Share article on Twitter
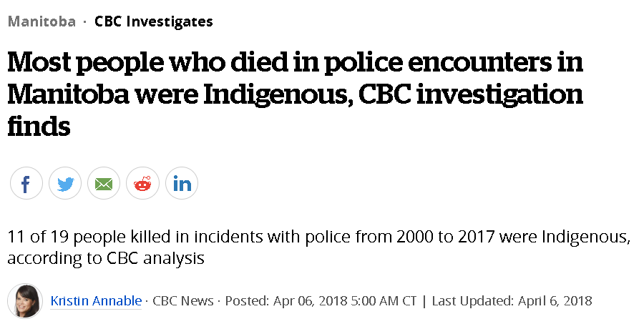 point(65,184)
